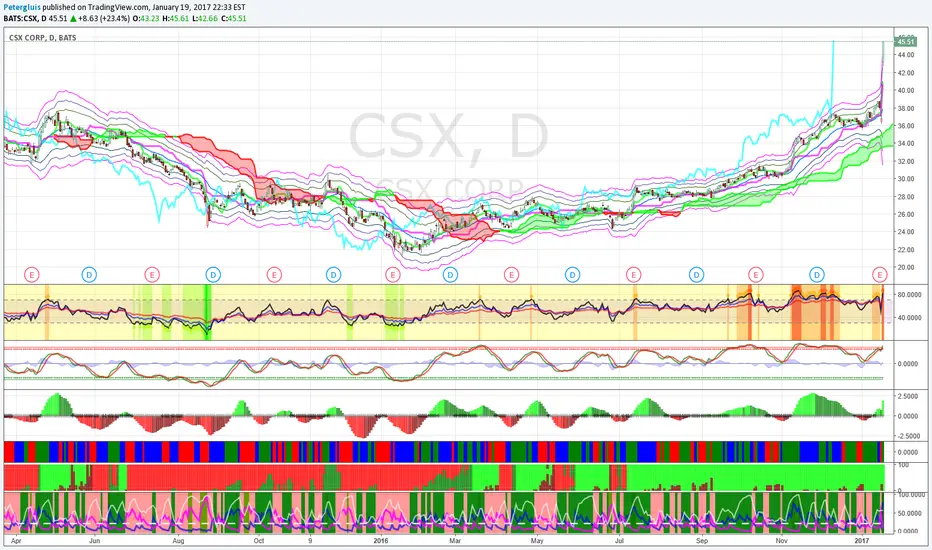Click the 80.0000 RSI axis label
Image resolution: width=932 pixels, height=550 pixels.
[909, 295]
